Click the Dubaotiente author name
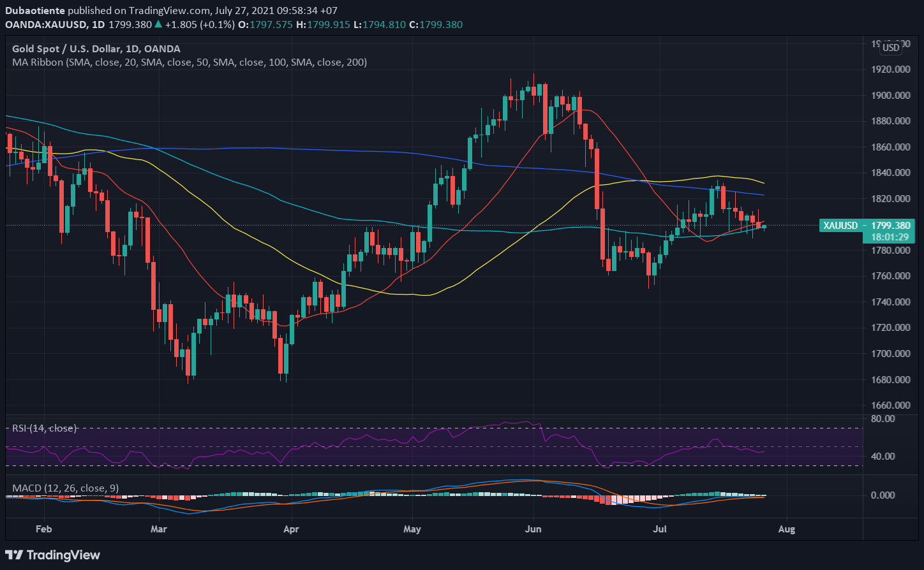The image size is (924, 570). click(x=35, y=11)
